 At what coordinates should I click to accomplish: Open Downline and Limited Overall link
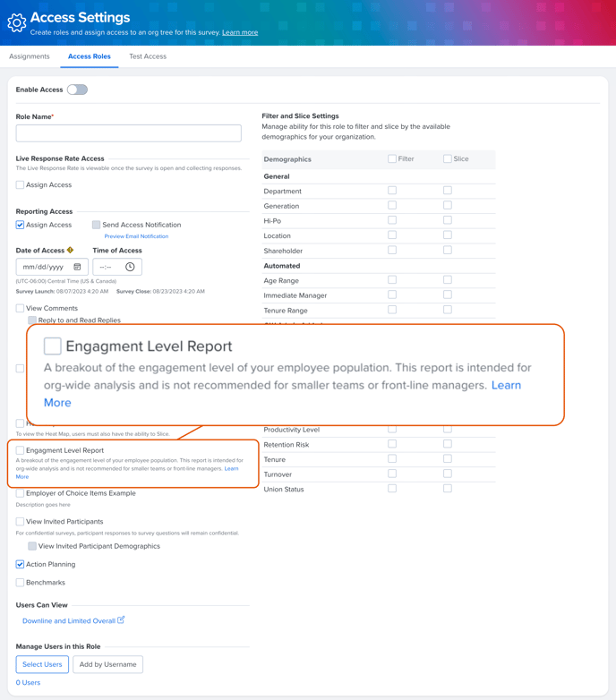click(x=69, y=621)
